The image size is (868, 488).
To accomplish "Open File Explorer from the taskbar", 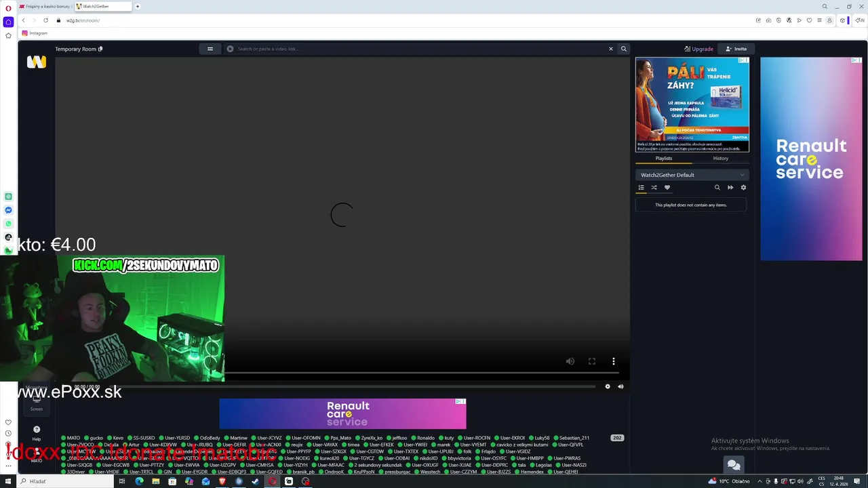I will pos(155,481).
